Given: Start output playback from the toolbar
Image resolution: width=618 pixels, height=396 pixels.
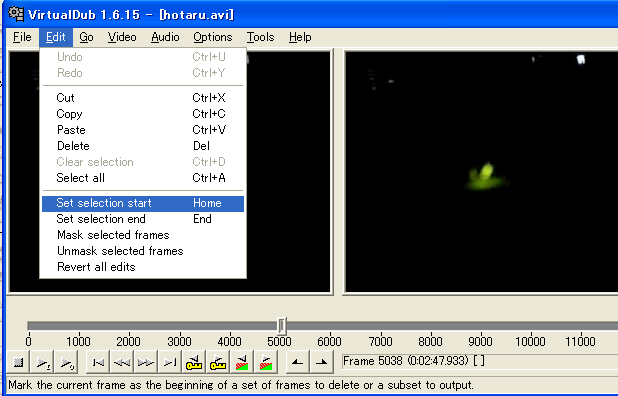Looking at the screenshot, I should pos(66,362).
